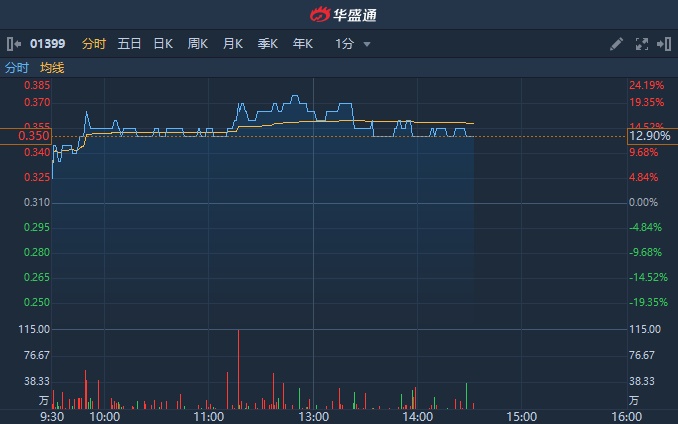Open the 周K weekly candlestick tab
The image size is (678, 424).
click(x=198, y=44)
